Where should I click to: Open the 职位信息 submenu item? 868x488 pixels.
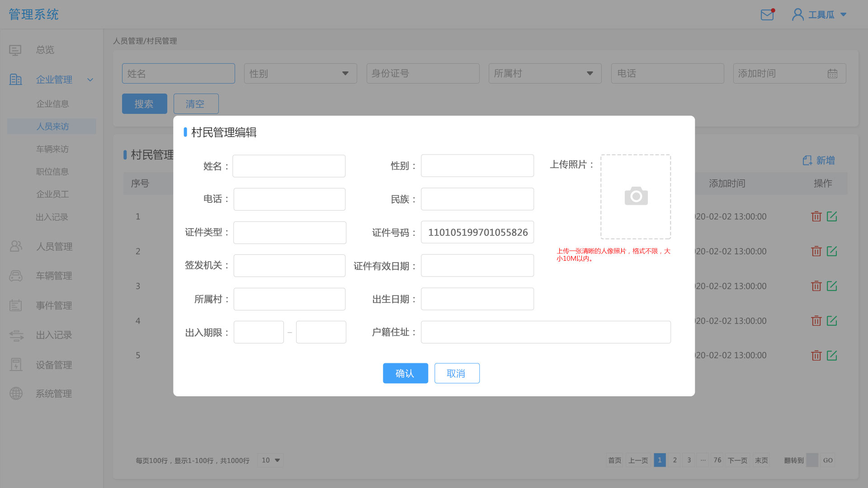tap(52, 172)
